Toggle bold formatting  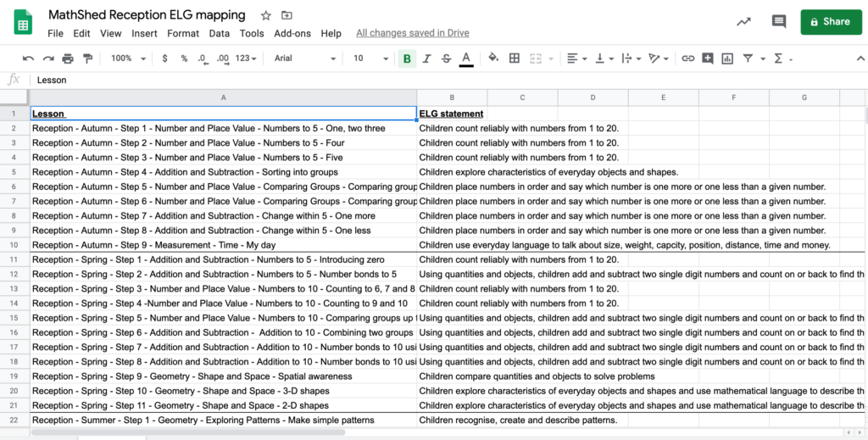tap(408, 58)
